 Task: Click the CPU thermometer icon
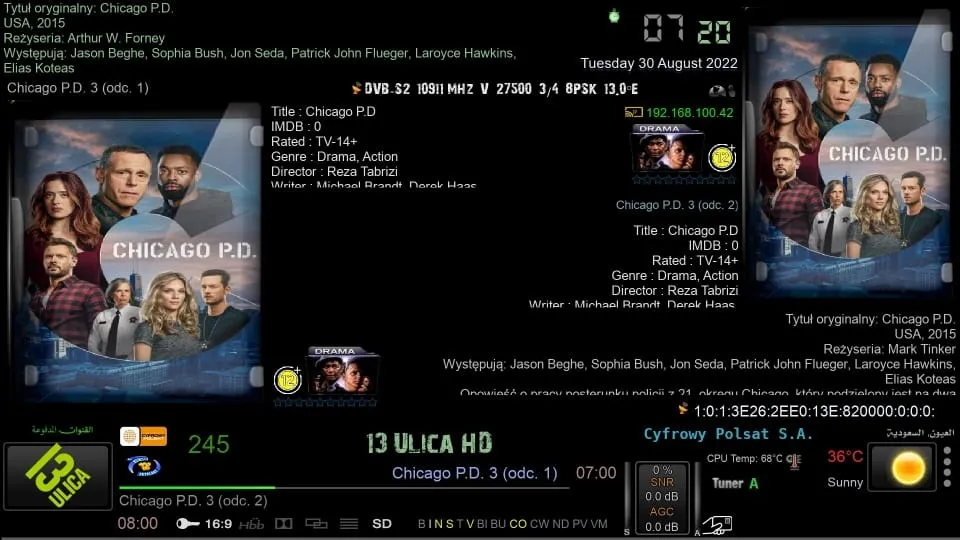pos(794,460)
